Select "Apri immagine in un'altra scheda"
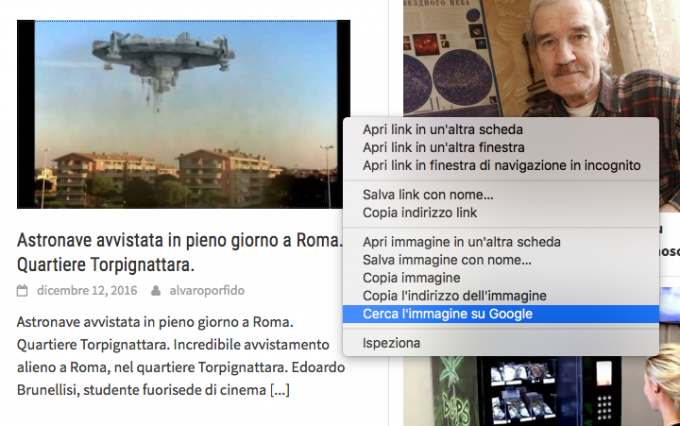The image size is (680, 426). pyautogui.click(x=461, y=242)
